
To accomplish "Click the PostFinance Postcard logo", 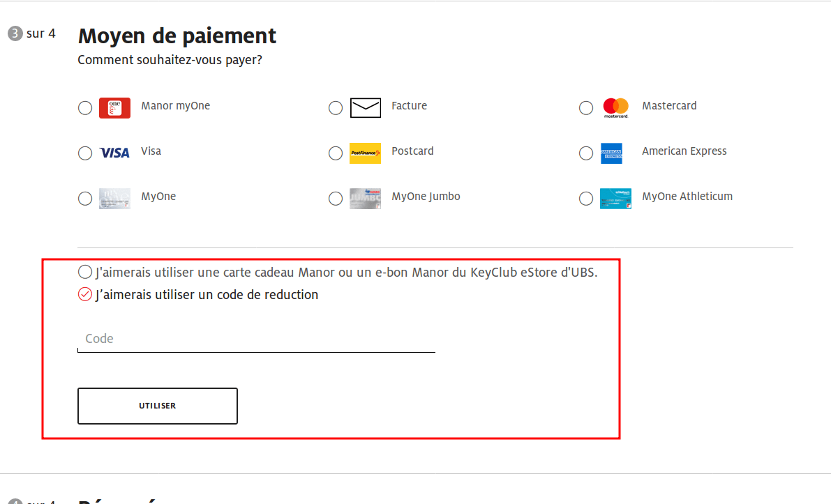I will [x=365, y=153].
